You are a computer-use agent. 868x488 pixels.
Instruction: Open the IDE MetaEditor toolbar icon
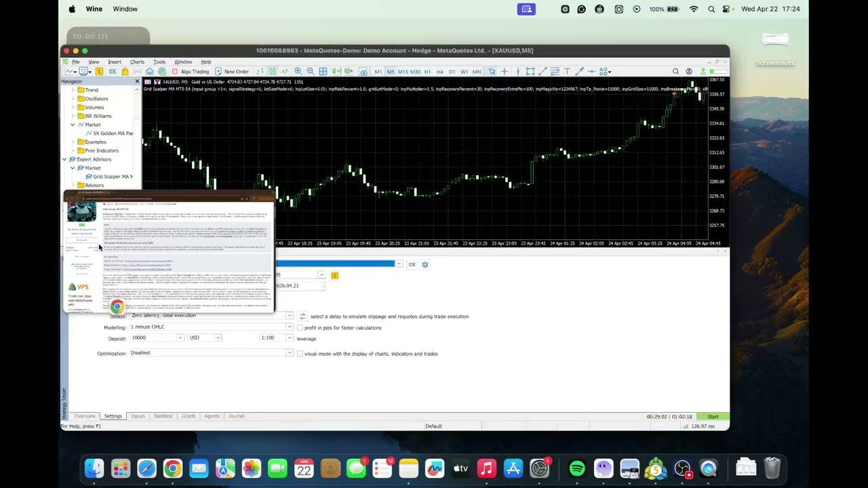click(113, 71)
